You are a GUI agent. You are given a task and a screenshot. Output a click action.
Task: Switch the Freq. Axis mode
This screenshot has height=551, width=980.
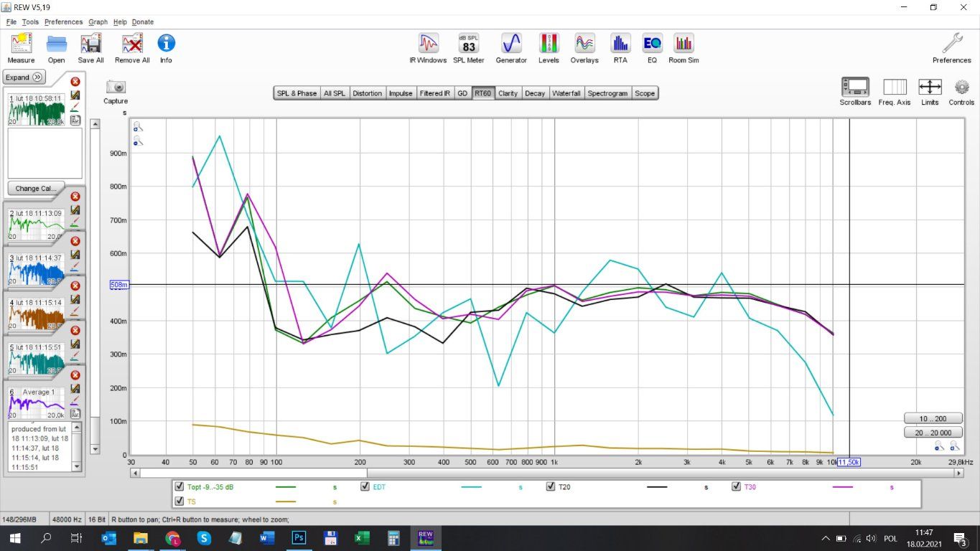tap(895, 92)
